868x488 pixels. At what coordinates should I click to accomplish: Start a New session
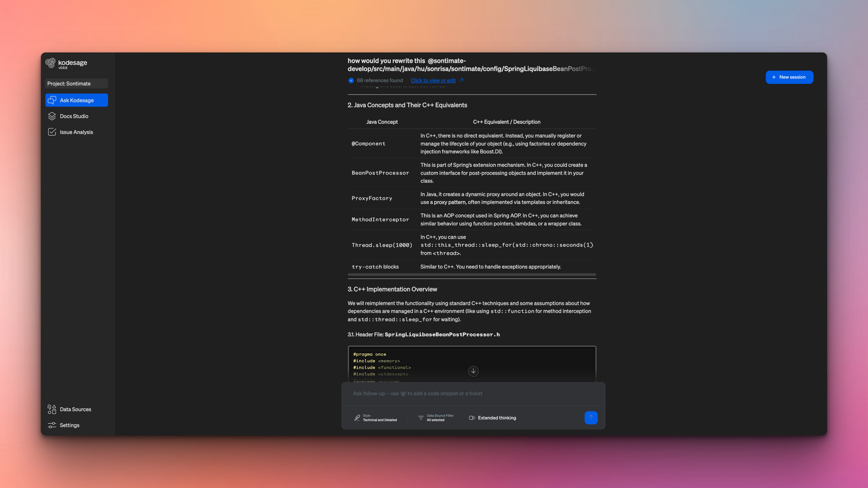pos(789,77)
